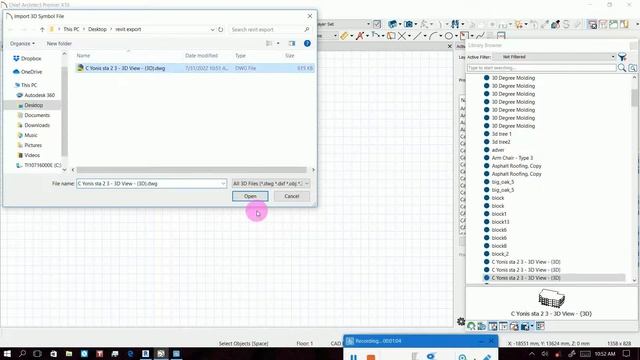Click the library list vertical scrollbar
640x360 pixels.
pos(634,98)
